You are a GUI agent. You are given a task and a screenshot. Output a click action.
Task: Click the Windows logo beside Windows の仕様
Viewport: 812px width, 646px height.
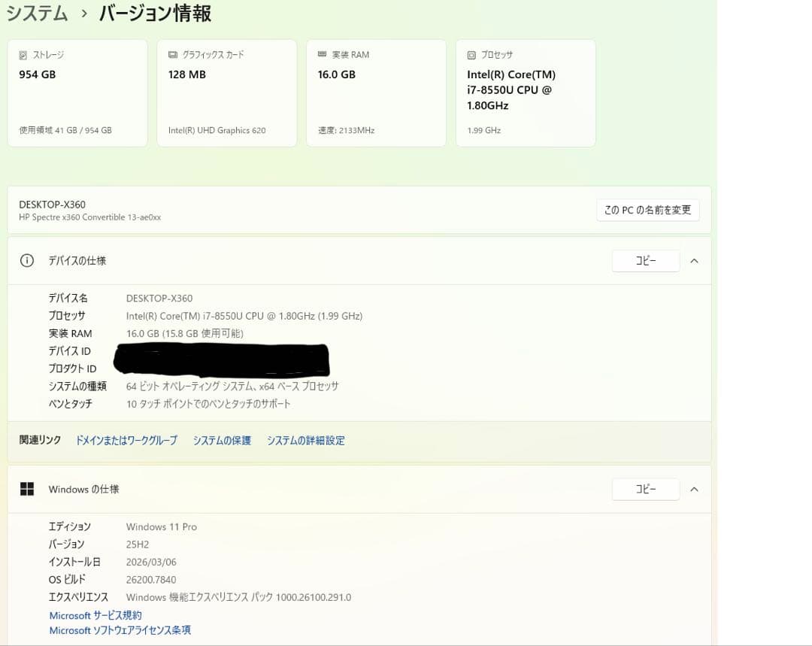(x=27, y=488)
